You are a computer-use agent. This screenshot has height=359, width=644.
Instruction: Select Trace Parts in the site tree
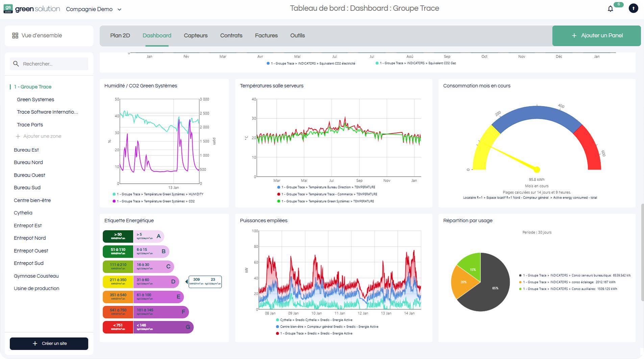[30, 124]
